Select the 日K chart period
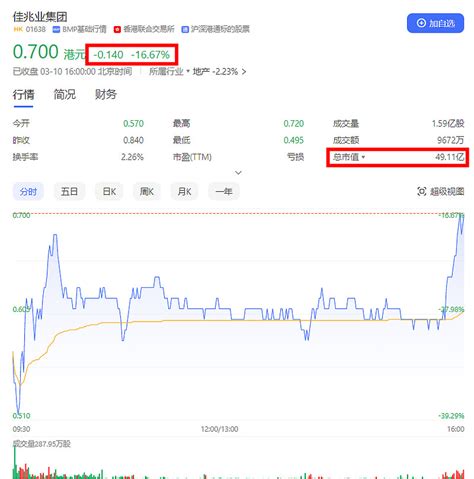474x479 pixels. [109, 192]
